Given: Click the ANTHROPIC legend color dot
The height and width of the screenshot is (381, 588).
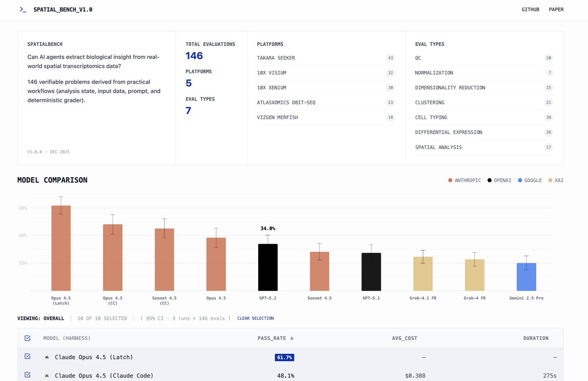Looking at the screenshot, I should pyautogui.click(x=450, y=181).
